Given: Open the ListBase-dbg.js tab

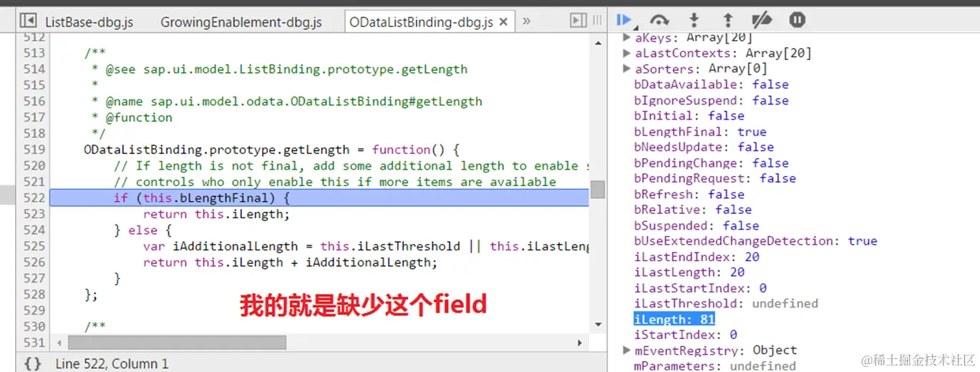Looking at the screenshot, I should [89, 22].
